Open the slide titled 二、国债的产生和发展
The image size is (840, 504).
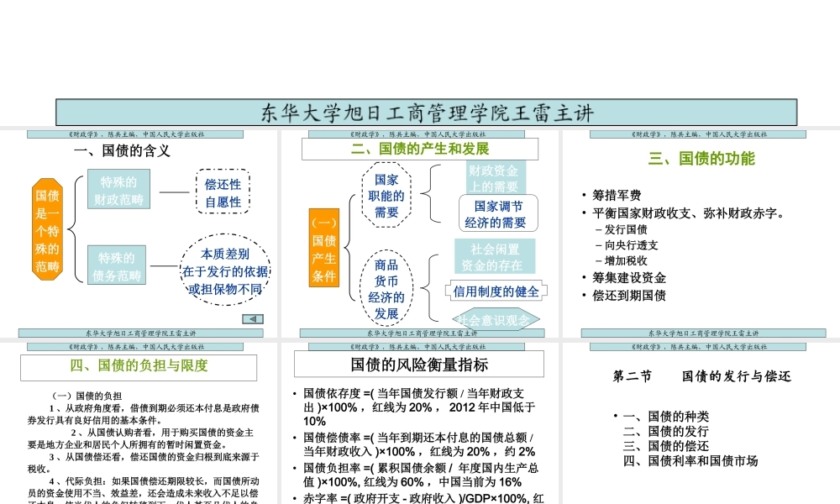[420, 149]
